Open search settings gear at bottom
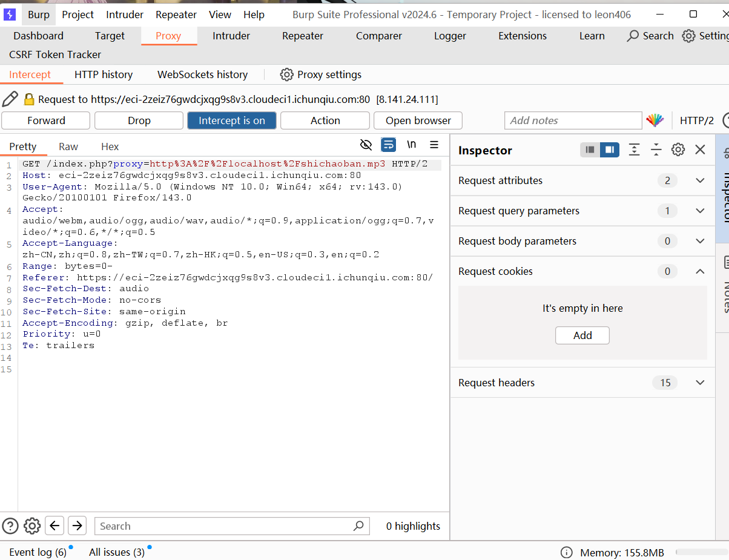 32,525
